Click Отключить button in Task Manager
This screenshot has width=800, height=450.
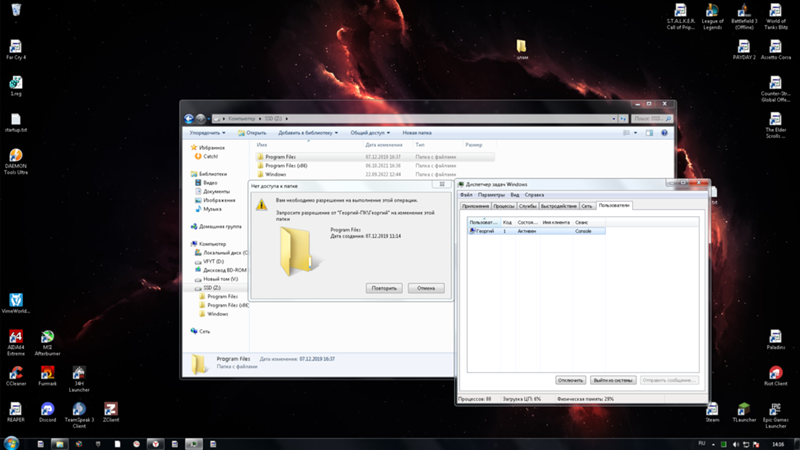(x=570, y=380)
